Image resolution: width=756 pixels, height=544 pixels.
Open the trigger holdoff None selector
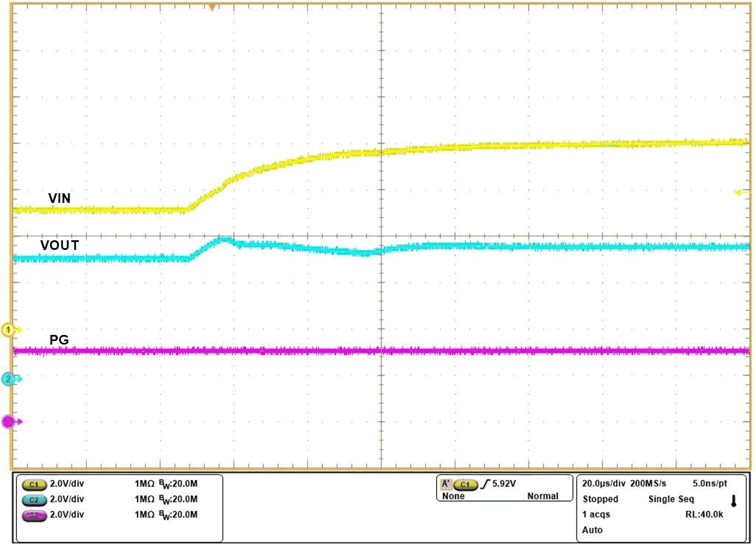coord(454,496)
